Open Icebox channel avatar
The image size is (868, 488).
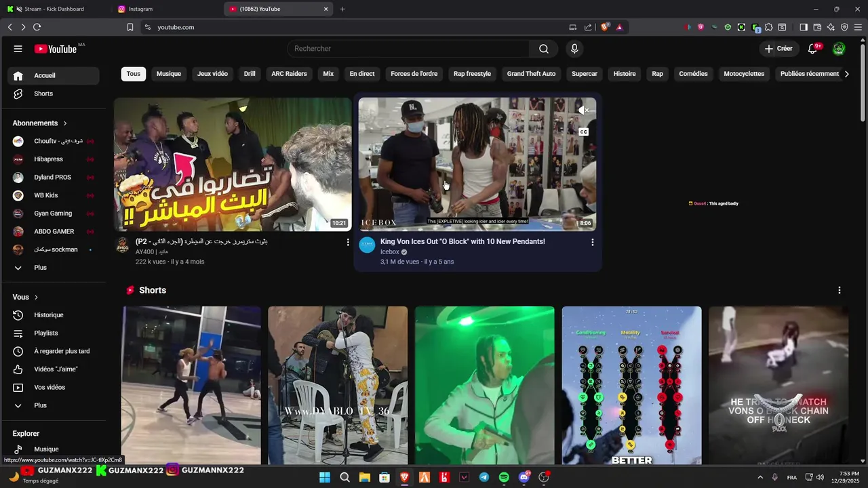[367, 245]
